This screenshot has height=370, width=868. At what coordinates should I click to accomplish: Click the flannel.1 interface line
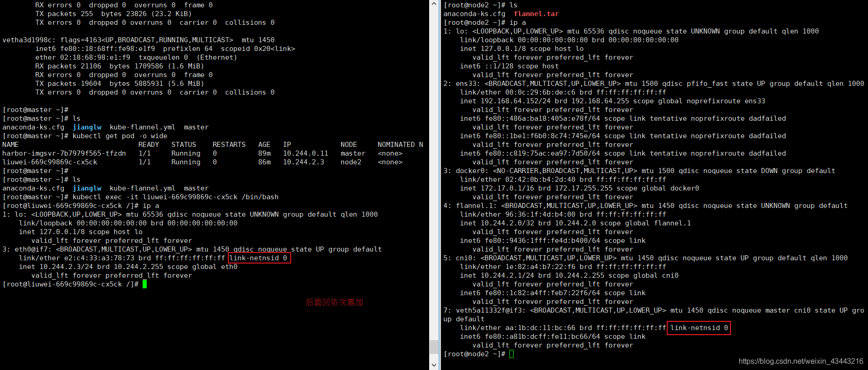(645, 206)
